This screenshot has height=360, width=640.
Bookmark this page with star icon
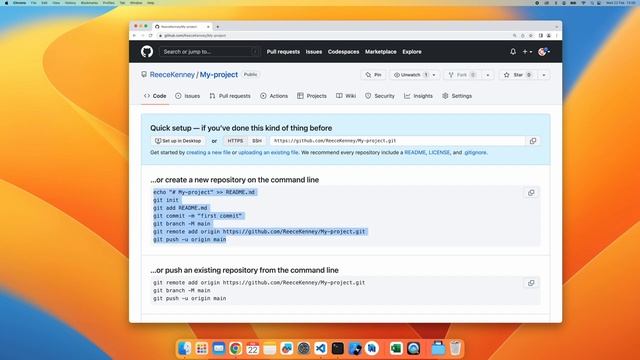(x=531, y=36)
